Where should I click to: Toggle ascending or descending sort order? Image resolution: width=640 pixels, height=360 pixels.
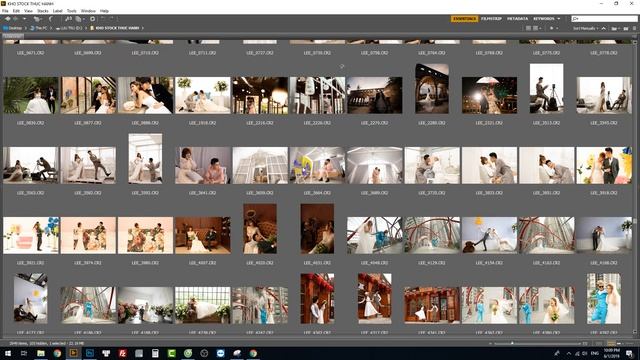pos(603,28)
